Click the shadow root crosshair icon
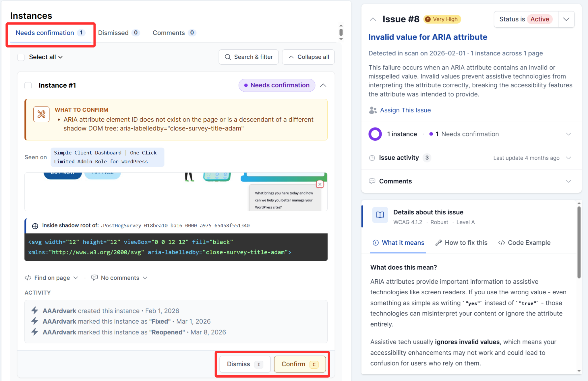The width and height of the screenshot is (588, 381). [35, 226]
